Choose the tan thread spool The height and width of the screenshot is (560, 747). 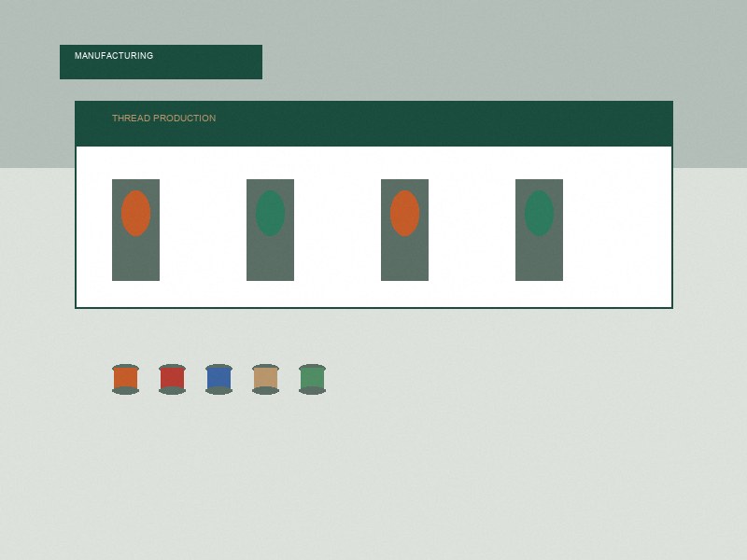coord(265,379)
